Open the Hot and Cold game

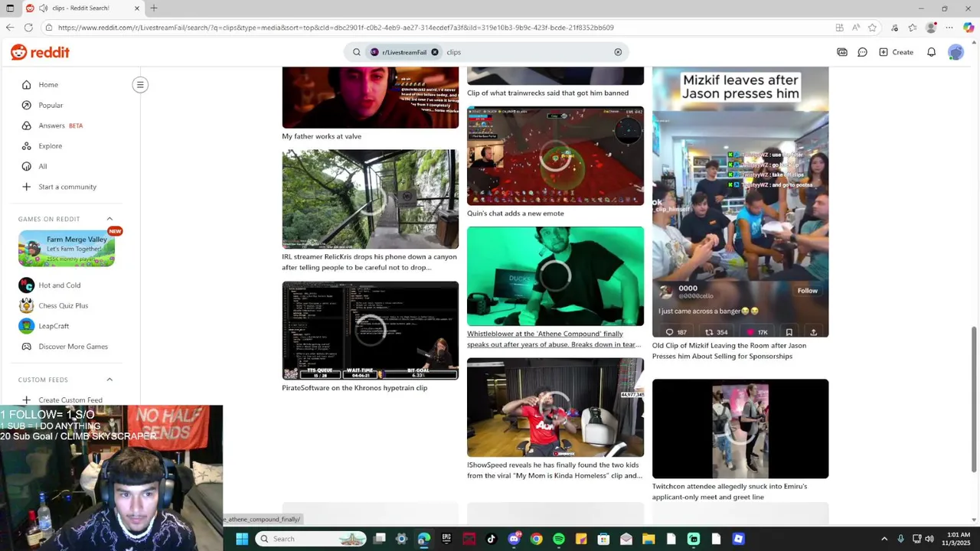(60, 285)
